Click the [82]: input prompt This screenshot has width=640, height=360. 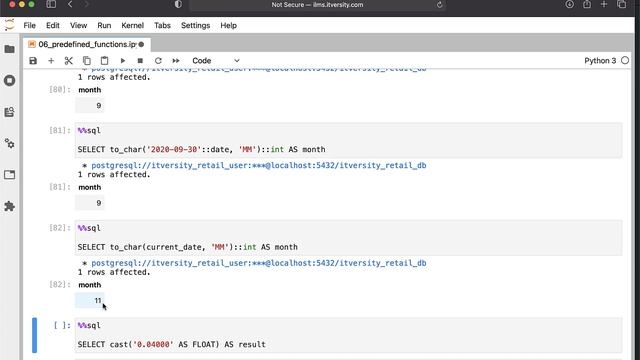60,228
